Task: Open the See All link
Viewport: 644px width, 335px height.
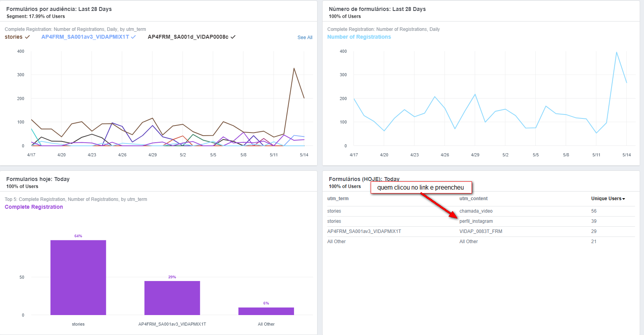Action: click(x=305, y=38)
